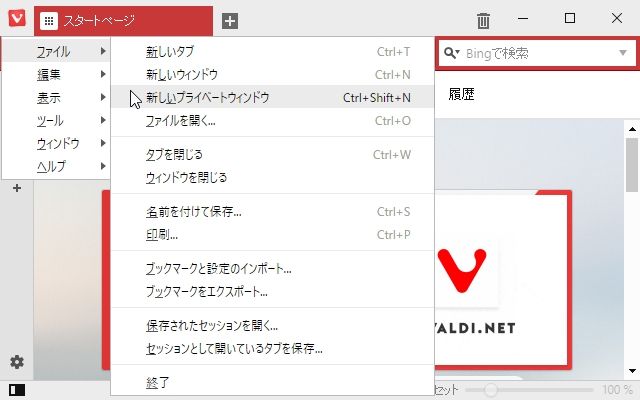Click the search magnifier engine selector
The height and width of the screenshot is (400, 640).
coord(452,53)
